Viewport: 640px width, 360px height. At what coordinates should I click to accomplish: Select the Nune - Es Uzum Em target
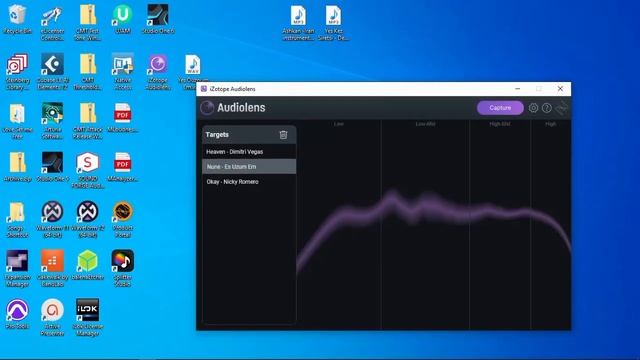pyautogui.click(x=249, y=167)
